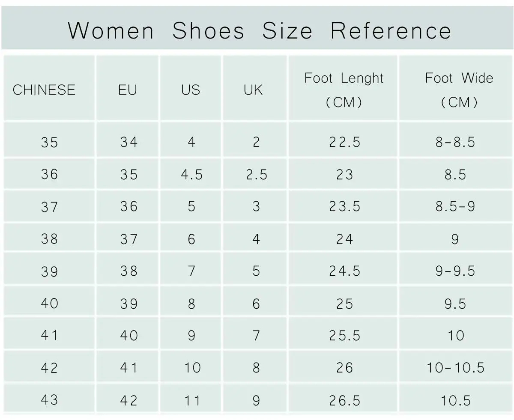Select foot width 10-10.5 cell

pos(455,367)
